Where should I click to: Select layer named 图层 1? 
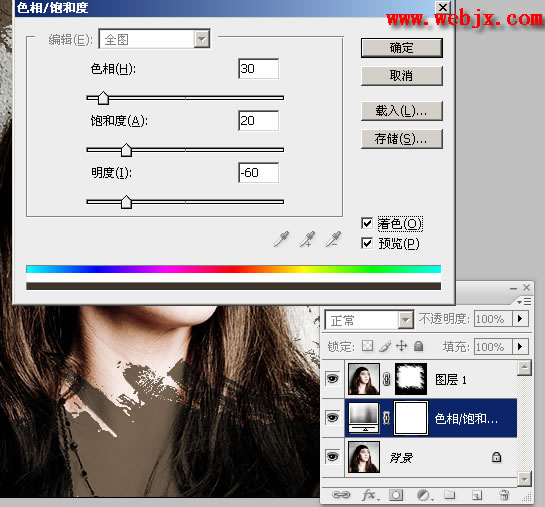click(x=451, y=380)
